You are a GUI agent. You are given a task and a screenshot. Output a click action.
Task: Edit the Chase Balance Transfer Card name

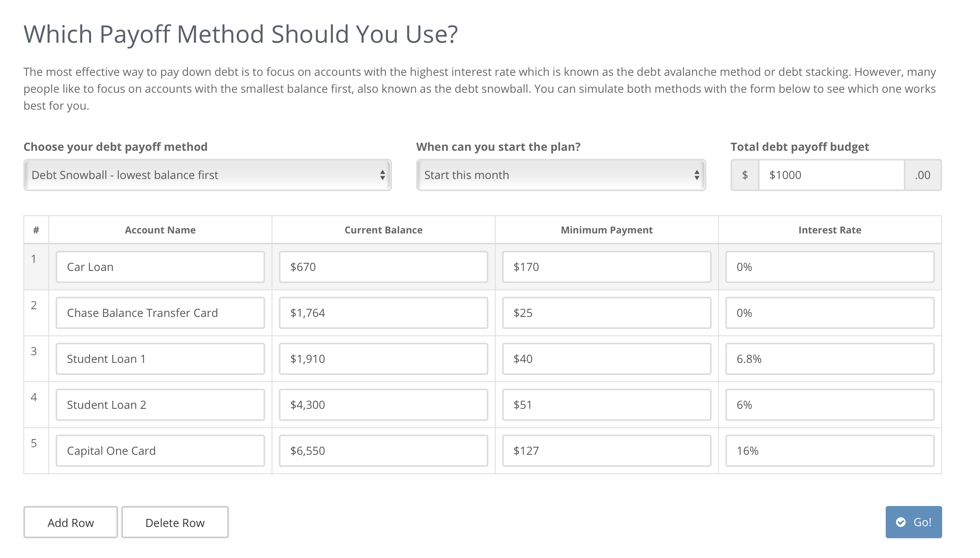click(x=160, y=313)
